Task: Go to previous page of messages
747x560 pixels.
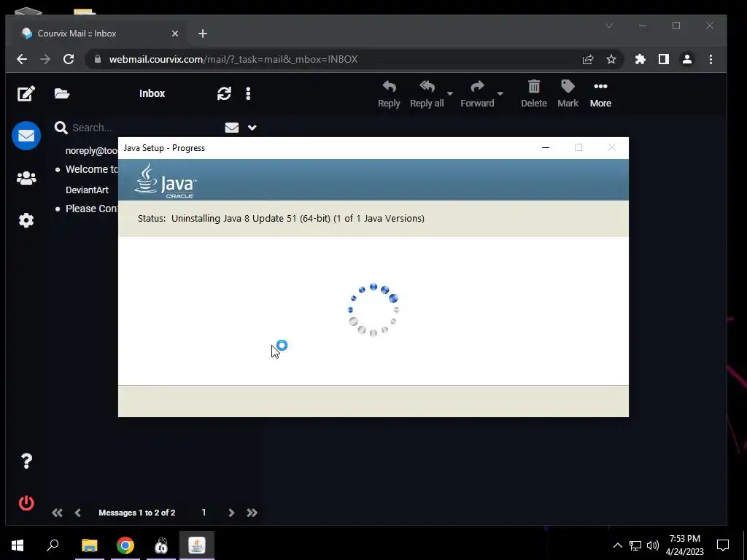Action: tap(77, 513)
